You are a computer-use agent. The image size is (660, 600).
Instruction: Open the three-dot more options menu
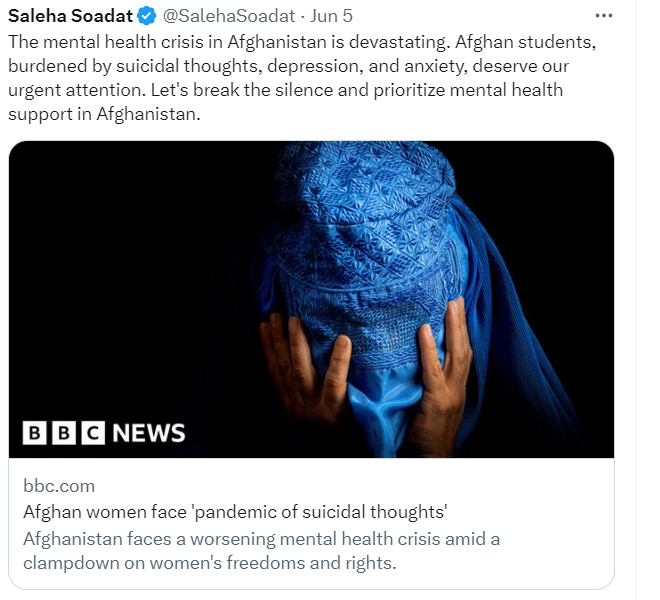tap(604, 16)
